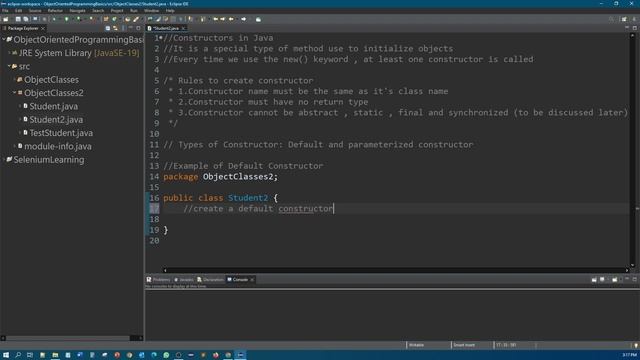Minimize the Package Explorer view

tap(131, 28)
